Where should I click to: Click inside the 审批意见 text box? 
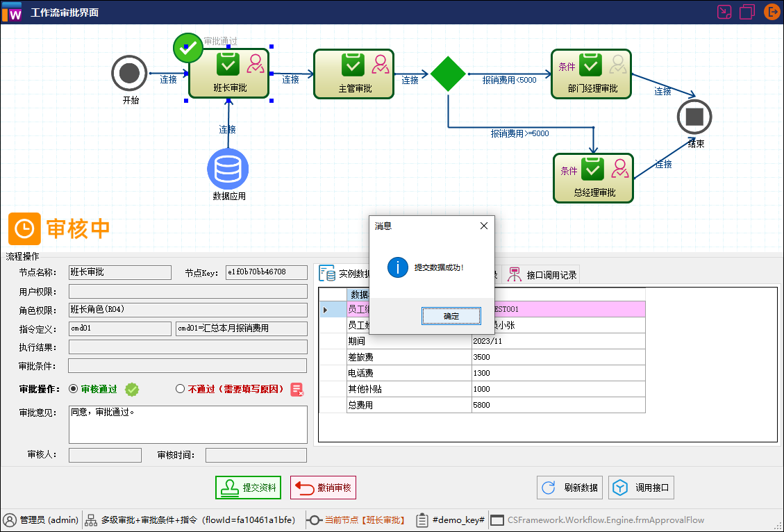187,424
